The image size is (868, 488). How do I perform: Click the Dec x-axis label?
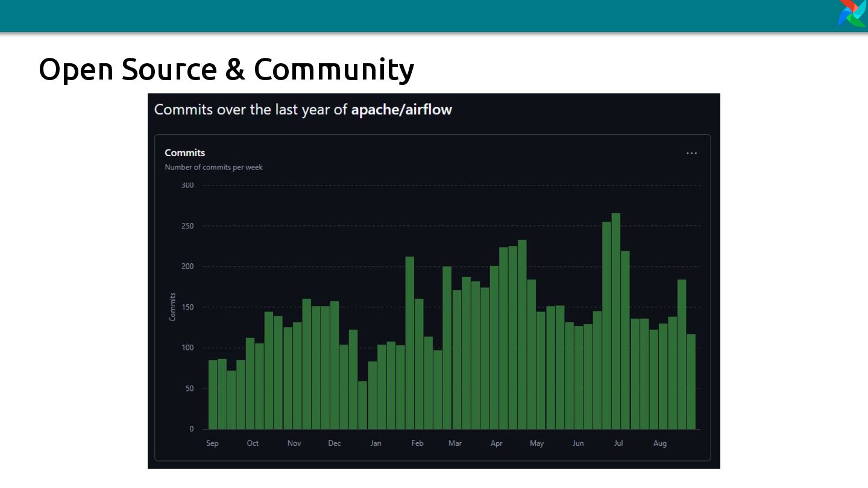335,443
